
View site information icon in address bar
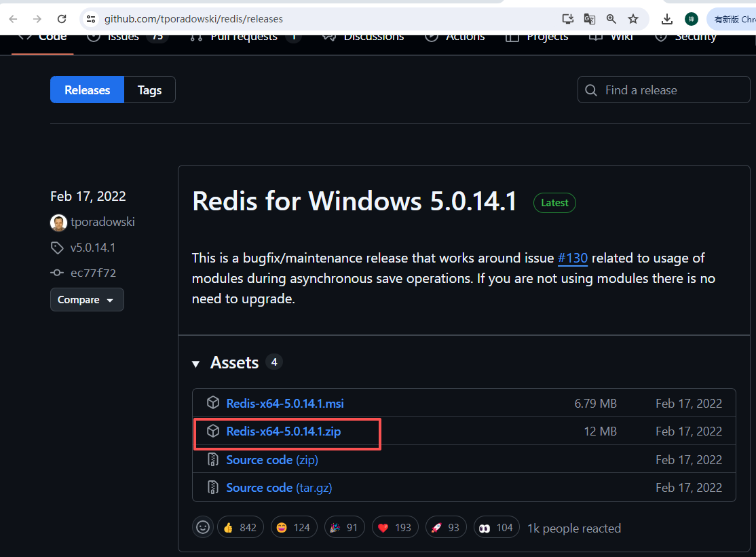(x=91, y=19)
